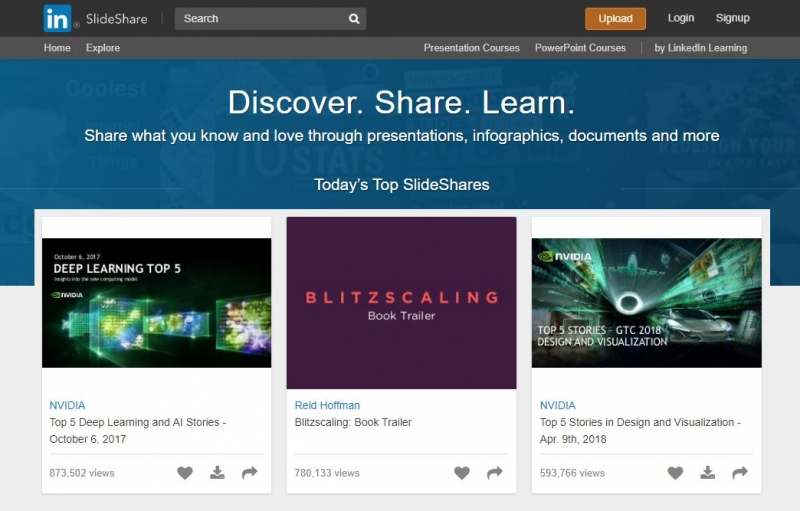800x511 pixels.
Task: Click NVIDIA author above Design and Visualization title
Action: click(x=558, y=405)
